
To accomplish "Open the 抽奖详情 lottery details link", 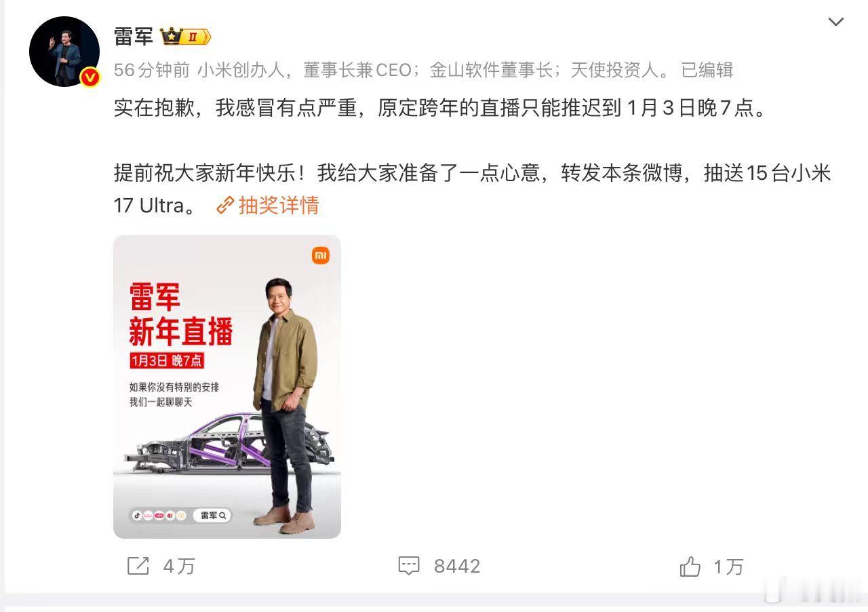I will pos(279,205).
